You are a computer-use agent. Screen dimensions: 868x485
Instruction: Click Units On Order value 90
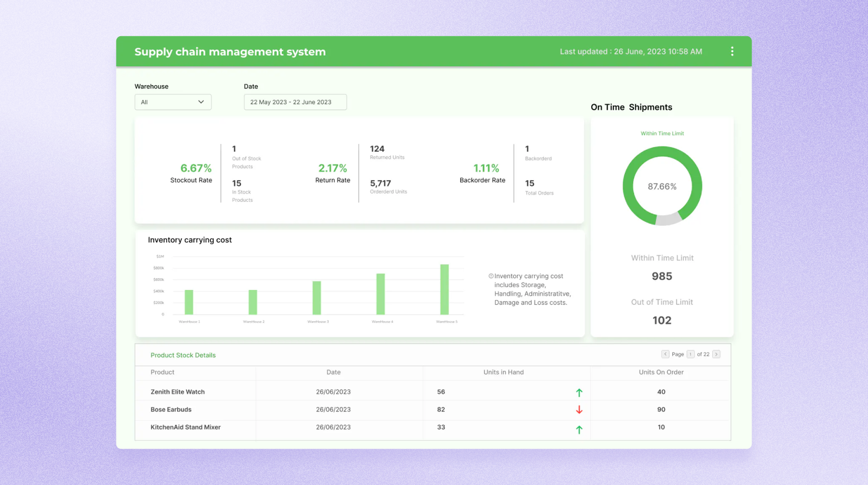coord(661,410)
